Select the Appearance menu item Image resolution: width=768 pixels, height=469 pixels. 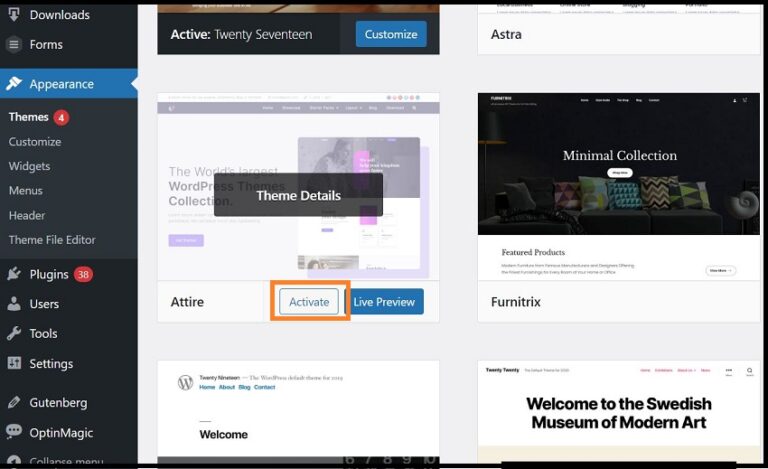pyautogui.click(x=69, y=84)
